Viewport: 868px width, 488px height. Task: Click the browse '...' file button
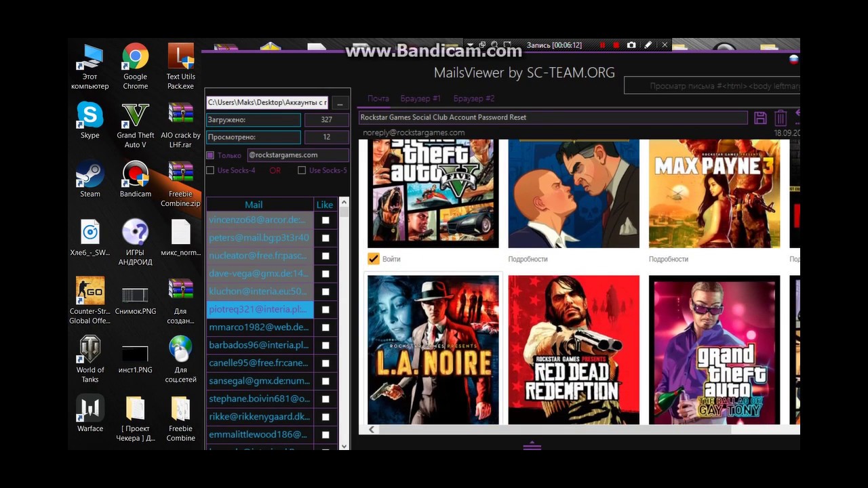(340, 103)
